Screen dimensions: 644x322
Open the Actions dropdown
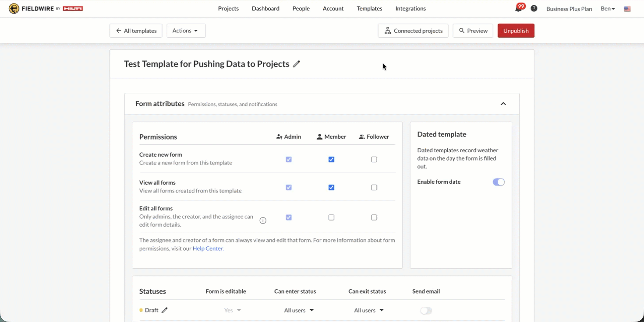[x=186, y=31]
